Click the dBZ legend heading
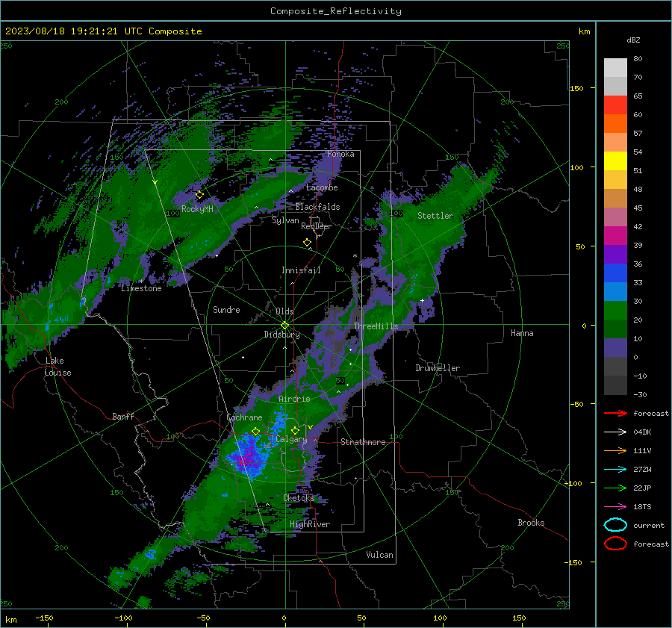 (633, 40)
